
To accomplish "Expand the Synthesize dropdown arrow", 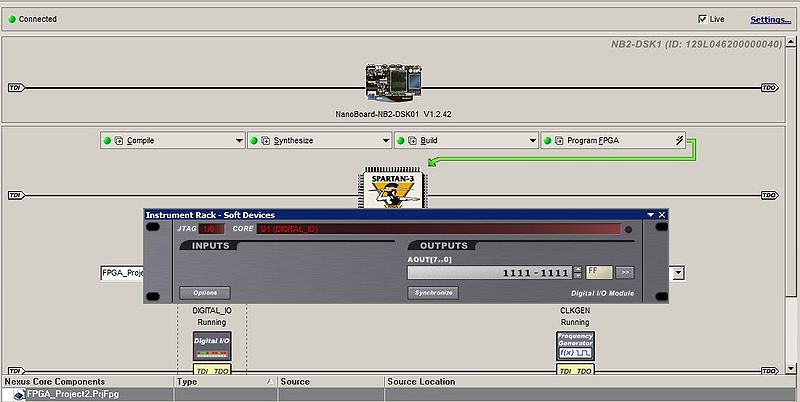I will coord(385,141).
